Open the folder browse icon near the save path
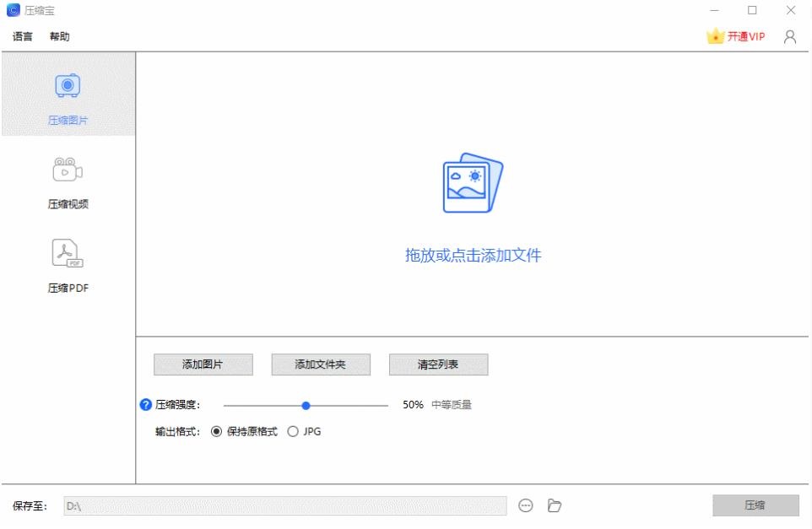812x529 pixels. click(553, 505)
